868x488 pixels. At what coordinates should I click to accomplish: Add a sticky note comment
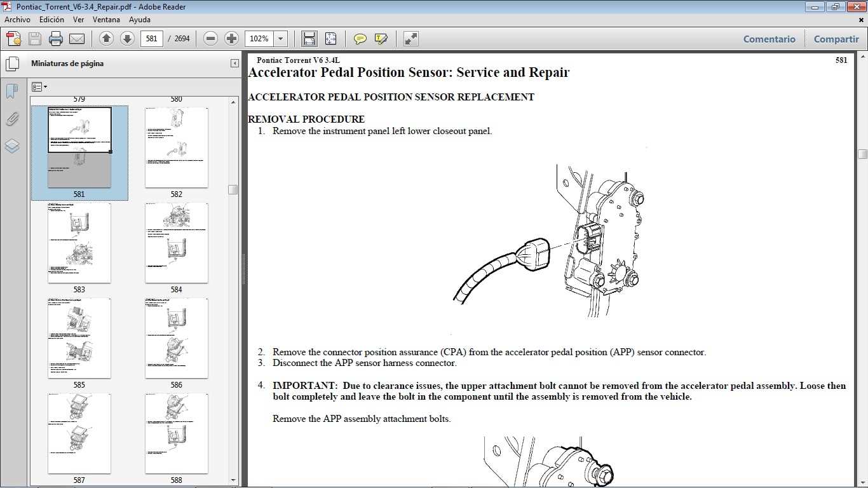point(360,39)
